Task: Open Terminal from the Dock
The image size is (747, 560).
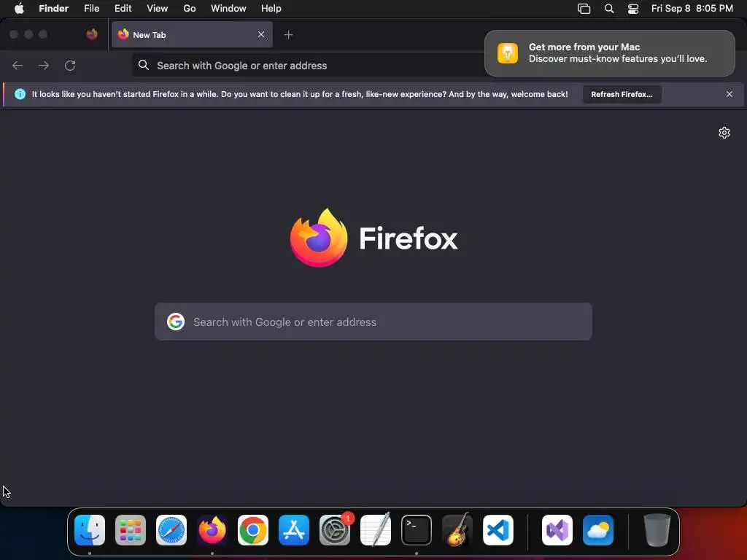Action: (x=417, y=530)
